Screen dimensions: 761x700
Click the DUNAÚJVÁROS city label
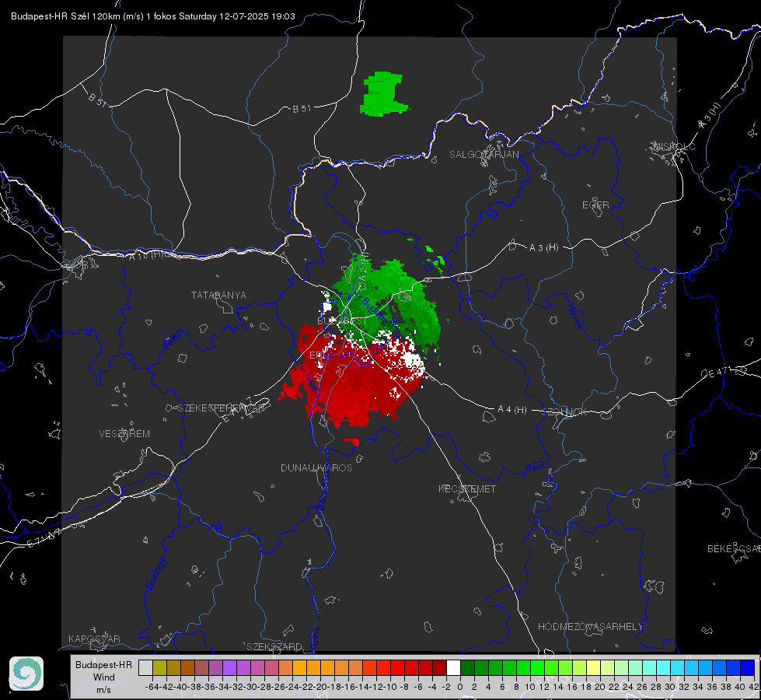(x=316, y=467)
